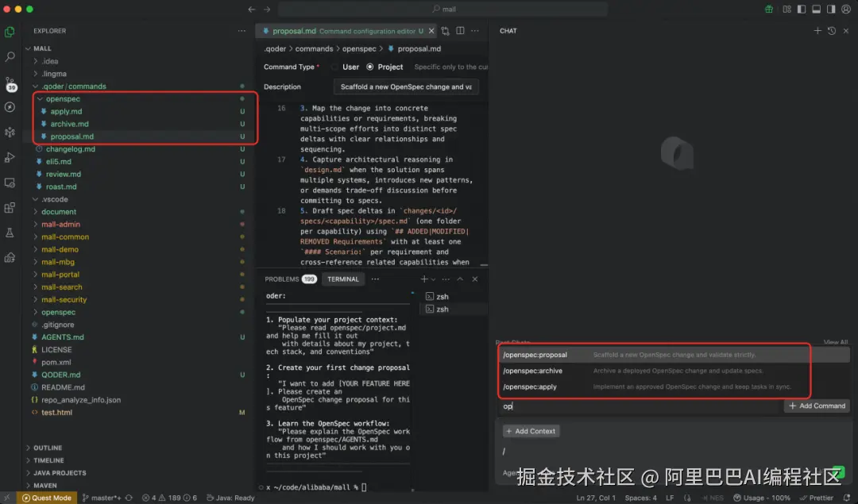Open test.html in explorer

click(56, 414)
